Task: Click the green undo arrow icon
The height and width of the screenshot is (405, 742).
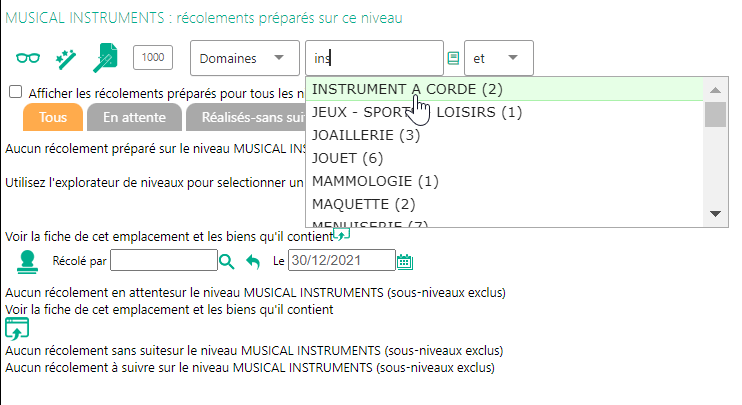Action: pyautogui.click(x=253, y=262)
